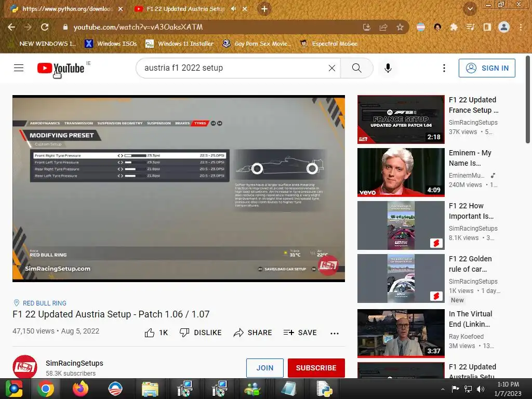Open the Windows ISOs bookmark

(x=111, y=44)
